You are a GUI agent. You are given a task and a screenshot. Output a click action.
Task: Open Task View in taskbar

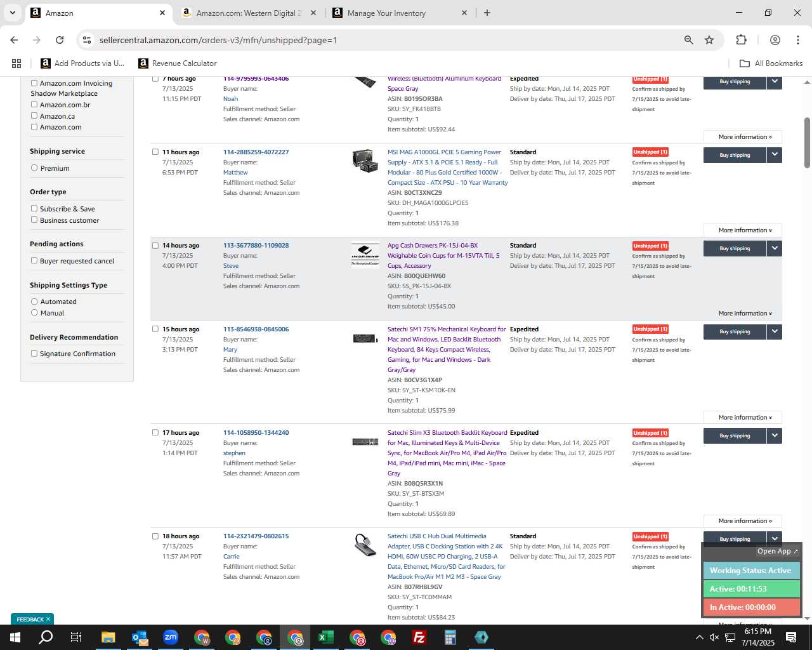(x=76, y=637)
